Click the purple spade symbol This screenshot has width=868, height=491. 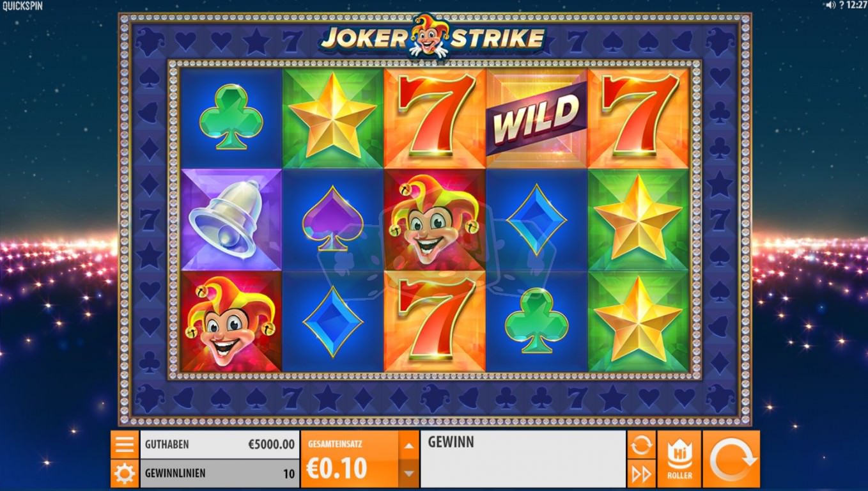point(332,218)
